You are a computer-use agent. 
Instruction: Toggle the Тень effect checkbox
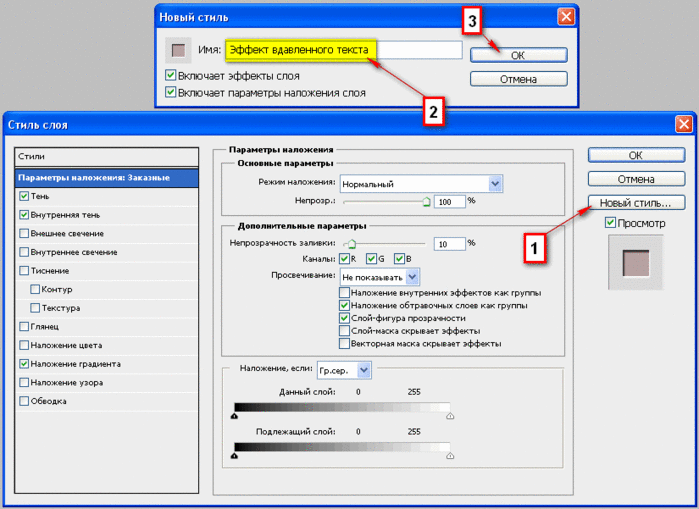click(x=24, y=196)
